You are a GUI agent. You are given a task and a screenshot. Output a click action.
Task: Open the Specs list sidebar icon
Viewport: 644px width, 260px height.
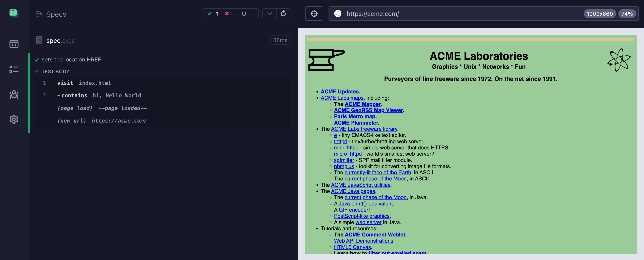click(14, 44)
